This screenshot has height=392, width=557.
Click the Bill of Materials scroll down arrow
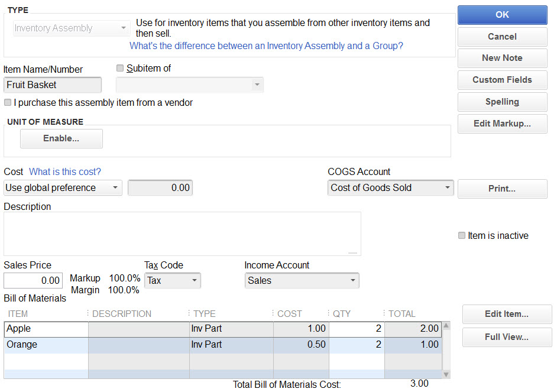(446, 374)
